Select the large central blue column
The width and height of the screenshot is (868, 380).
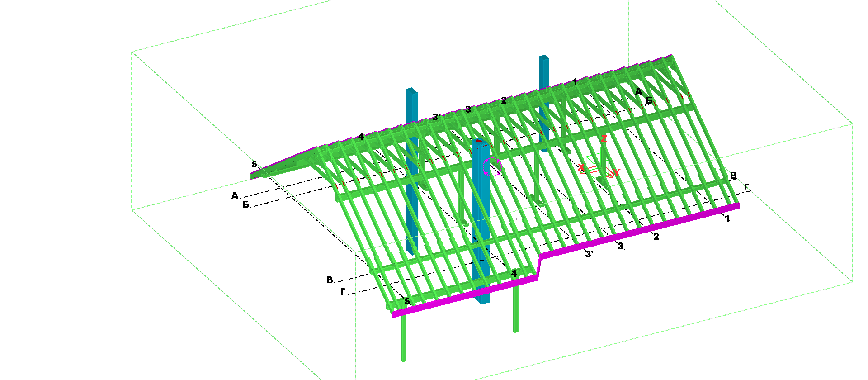pos(481,222)
